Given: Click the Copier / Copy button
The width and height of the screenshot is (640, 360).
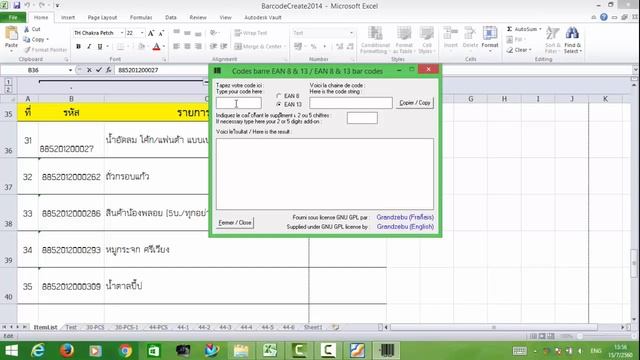Looking at the screenshot, I should click(415, 103).
